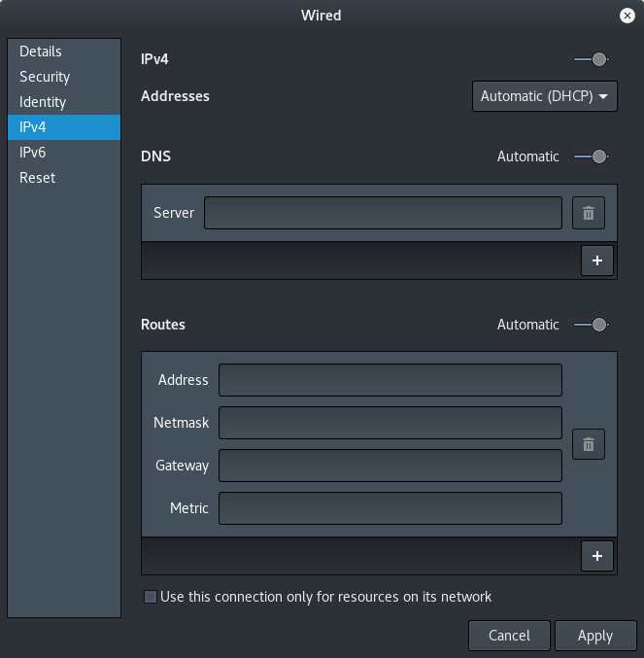Toggle the IPv4 enable switch
The image size is (644, 658).
(592, 59)
